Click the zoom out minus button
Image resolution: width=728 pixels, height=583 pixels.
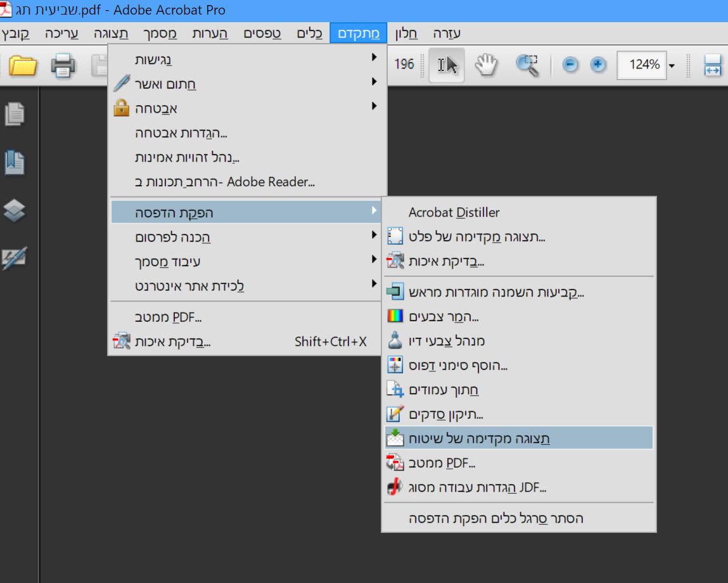[570, 65]
